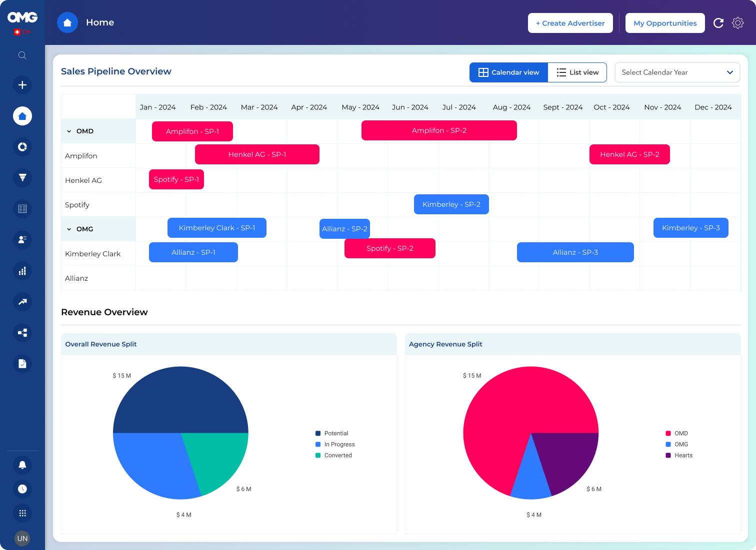
Task: Open My Opportunities
Action: click(665, 23)
